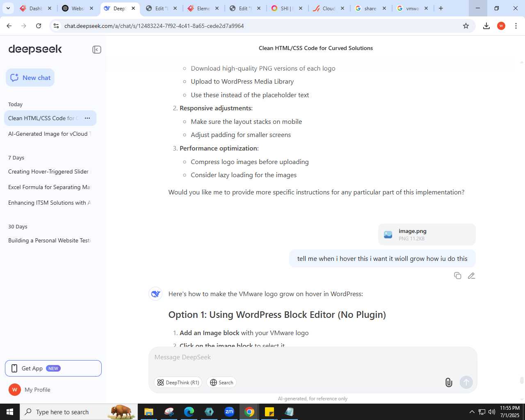The image size is (525, 420).
Task: Reload the current page
Action: [x=39, y=26]
